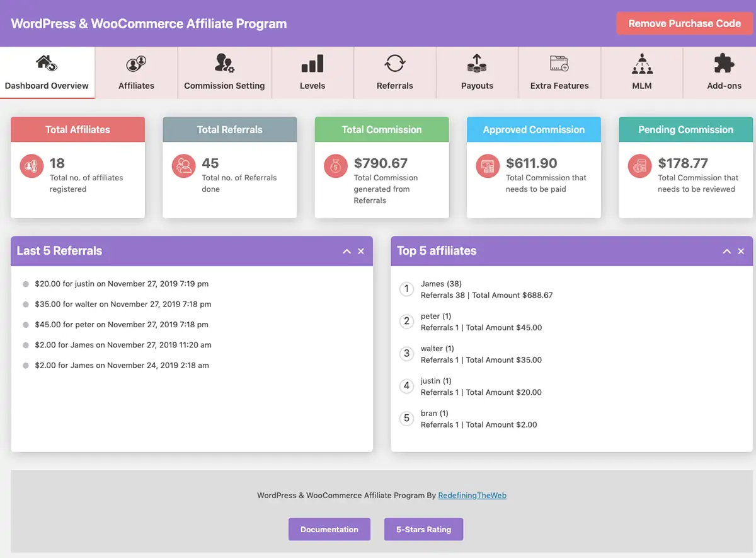Open the Referrals circular arrows icon
The height and width of the screenshot is (558, 756).
click(x=395, y=64)
